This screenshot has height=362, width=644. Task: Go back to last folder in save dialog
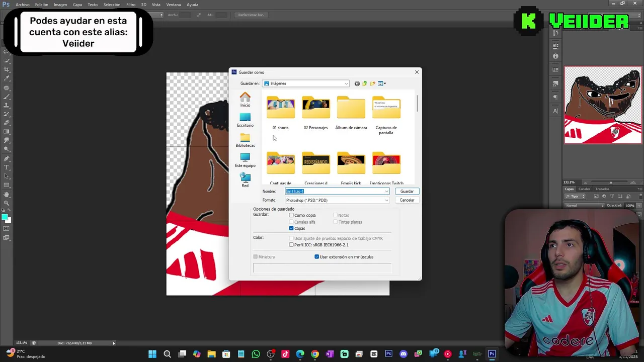click(x=357, y=83)
